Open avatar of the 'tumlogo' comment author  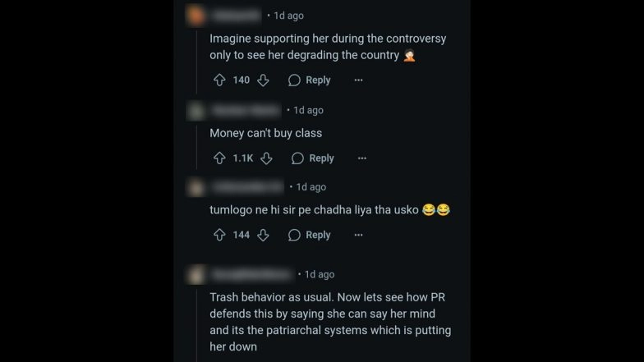tap(195, 187)
